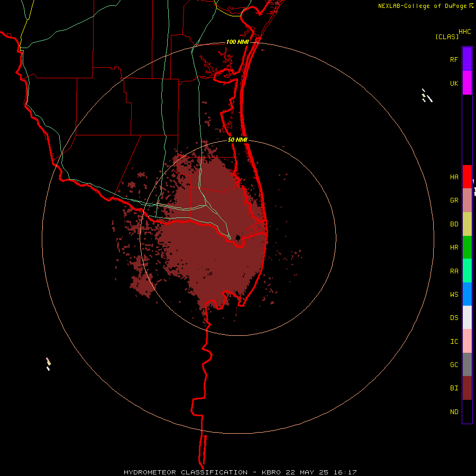Click the Hydrometeor Classification KBRO timestamp caption
This screenshot has width=476, height=476.
pyautogui.click(x=240, y=472)
